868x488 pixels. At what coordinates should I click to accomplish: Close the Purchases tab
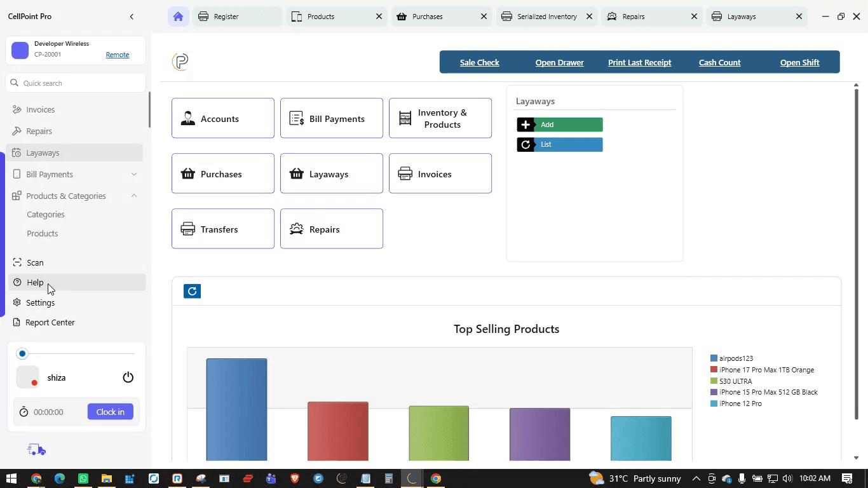pyautogui.click(x=484, y=17)
